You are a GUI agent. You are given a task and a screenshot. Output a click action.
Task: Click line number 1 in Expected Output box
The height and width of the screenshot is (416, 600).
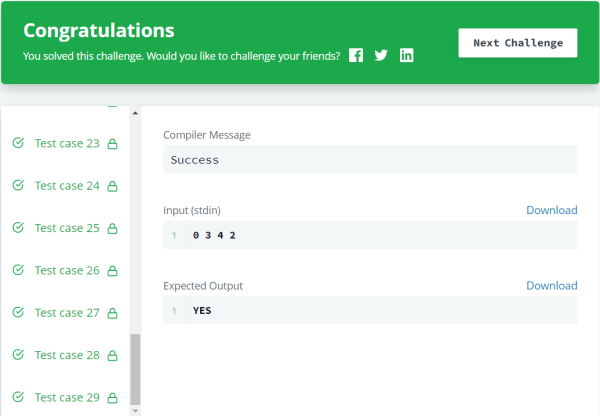pyautogui.click(x=174, y=310)
